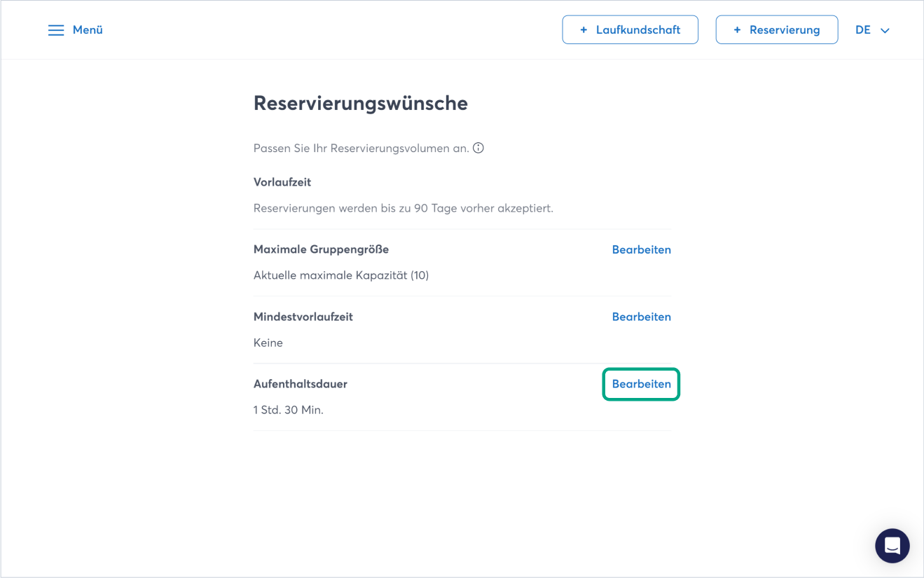Edit Maximale Gruppengröße via Bearbeiten
Screen dimensions: 924x578
coord(641,249)
